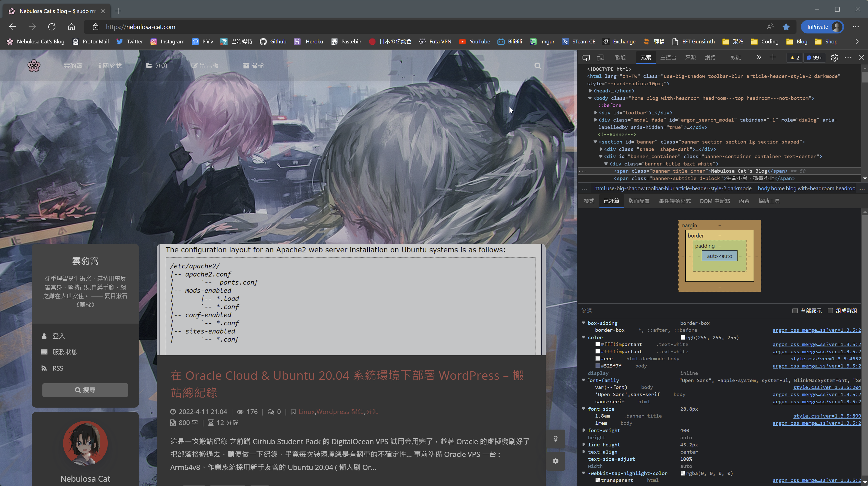Click the favorites star icon
868x486 pixels.
click(x=786, y=27)
